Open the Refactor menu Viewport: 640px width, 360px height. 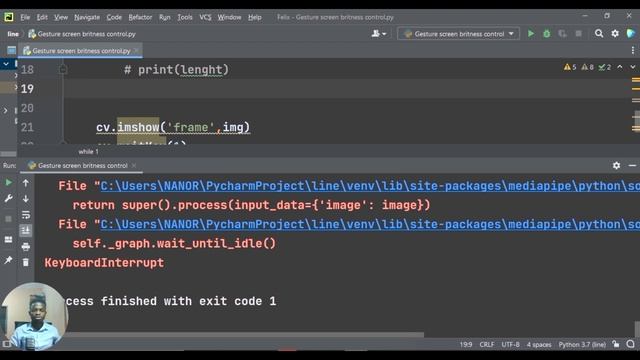tap(140, 17)
